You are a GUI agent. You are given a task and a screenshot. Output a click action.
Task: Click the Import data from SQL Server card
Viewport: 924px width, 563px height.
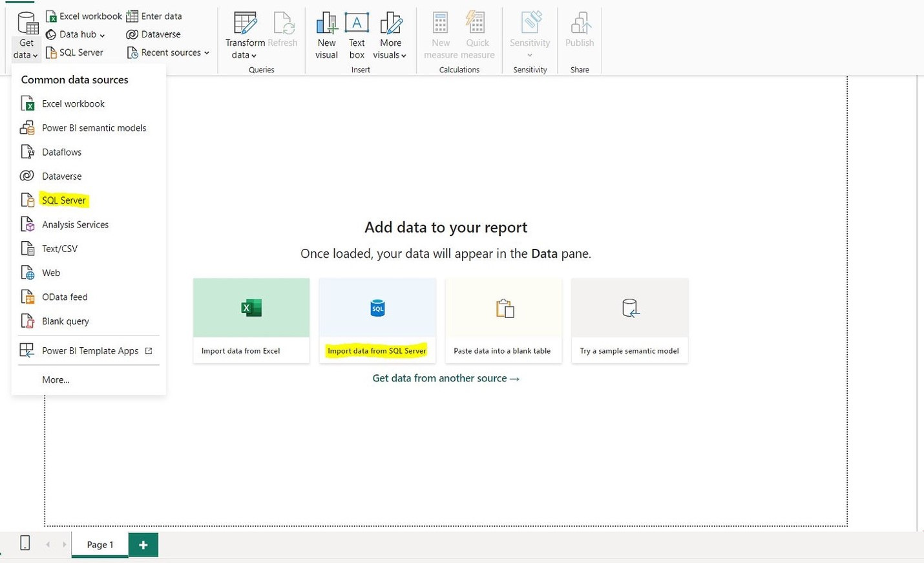[x=377, y=321]
